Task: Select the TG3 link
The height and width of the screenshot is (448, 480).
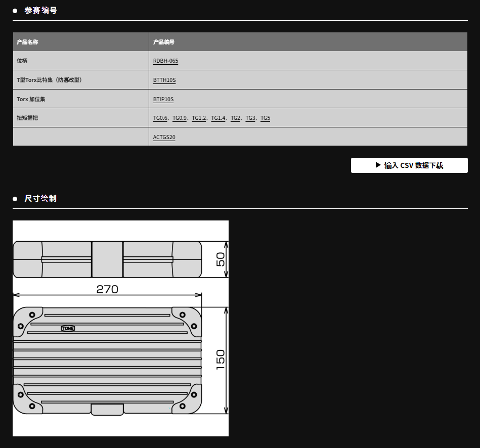Action: (250, 118)
